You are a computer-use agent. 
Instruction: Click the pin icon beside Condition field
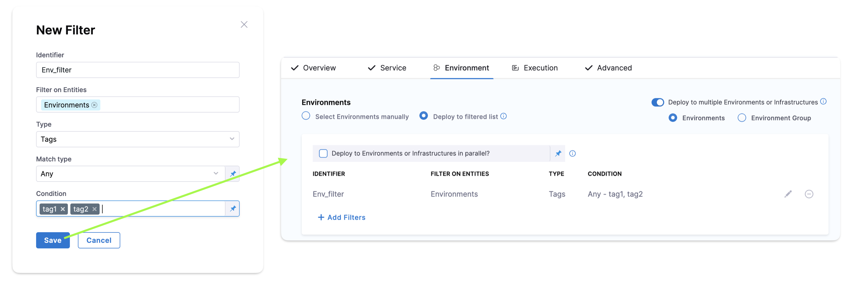point(233,208)
